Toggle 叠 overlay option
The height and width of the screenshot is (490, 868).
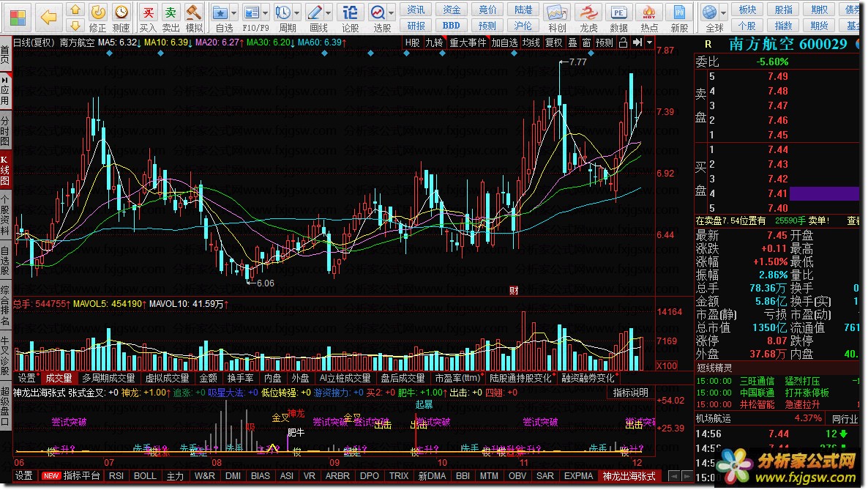[572, 42]
